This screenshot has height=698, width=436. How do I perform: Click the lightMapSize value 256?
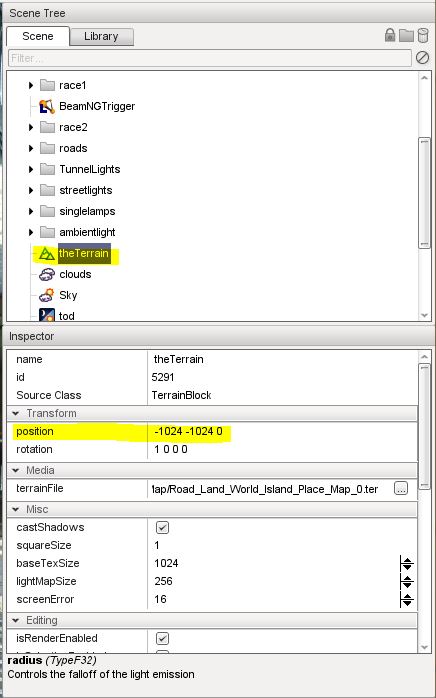pos(163,581)
